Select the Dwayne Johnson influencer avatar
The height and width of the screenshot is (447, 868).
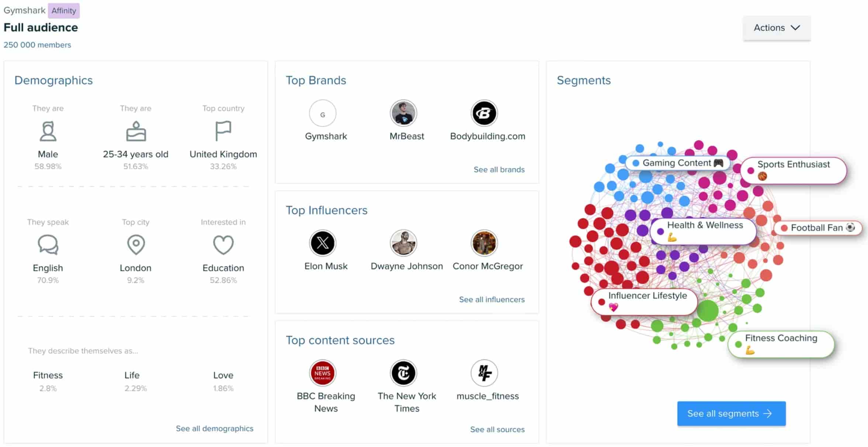(403, 243)
